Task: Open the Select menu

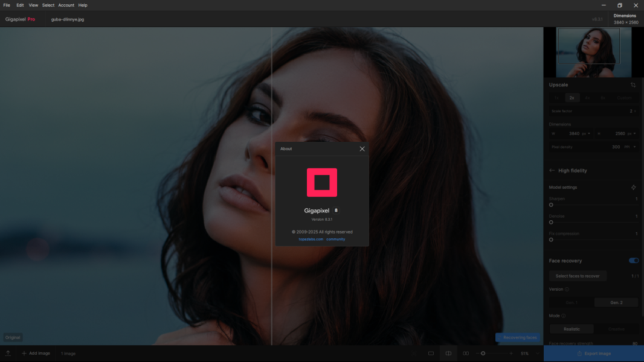Action: pos(48,5)
